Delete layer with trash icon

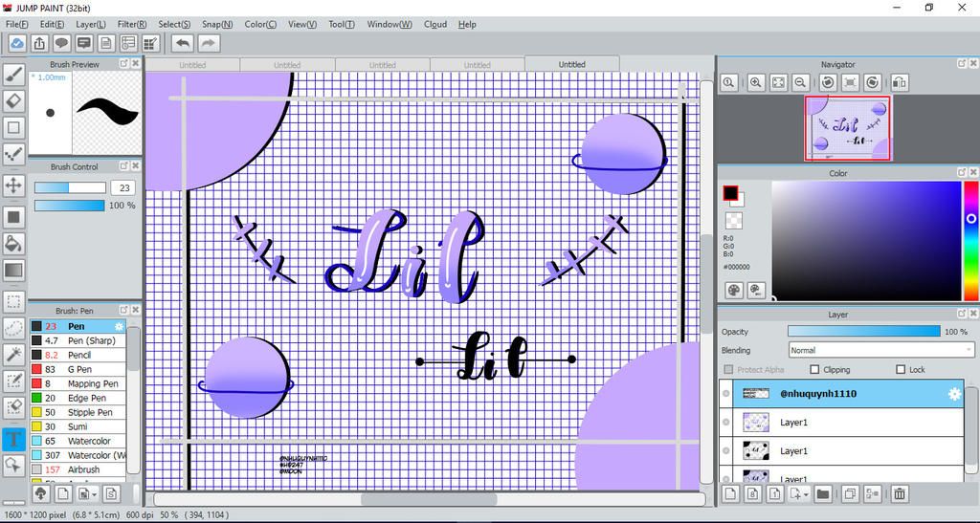pos(900,493)
